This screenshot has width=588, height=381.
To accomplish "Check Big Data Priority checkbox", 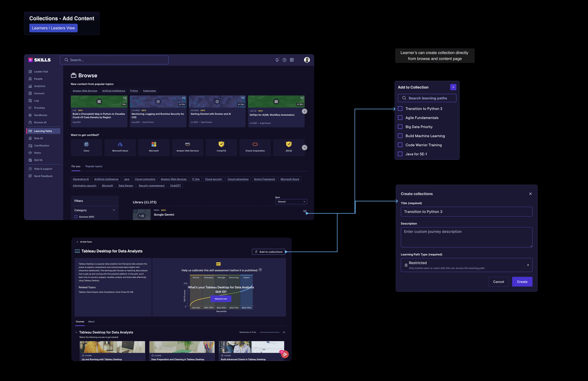I will tap(400, 127).
